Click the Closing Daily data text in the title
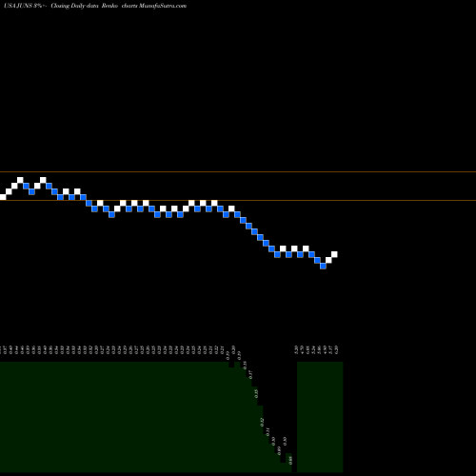The image size is (476, 476). [74, 6]
